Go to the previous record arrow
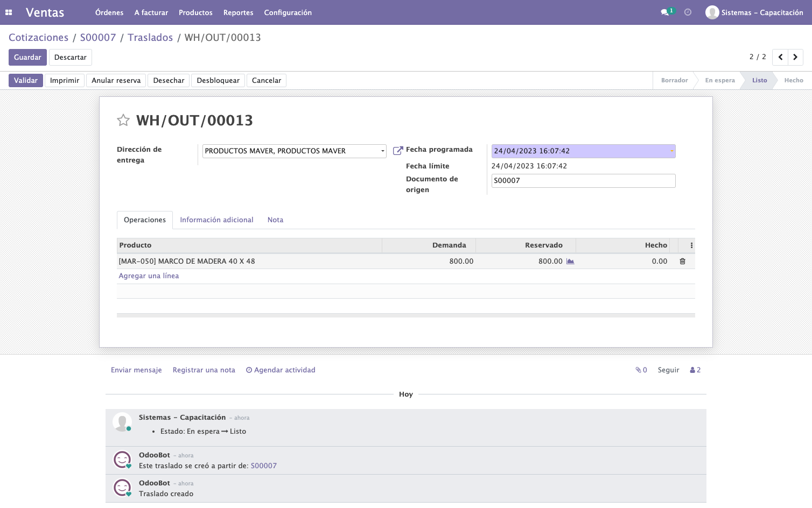 coord(780,57)
